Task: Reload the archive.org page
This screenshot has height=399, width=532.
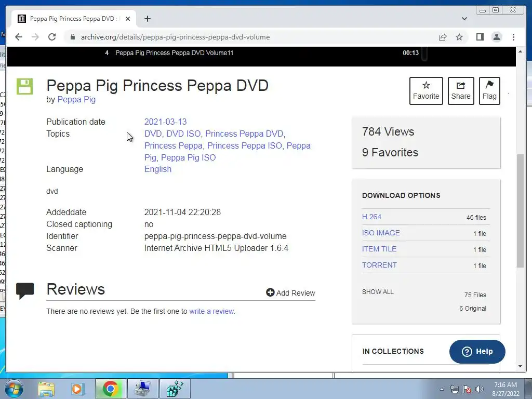Action: pyautogui.click(x=52, y=37)
